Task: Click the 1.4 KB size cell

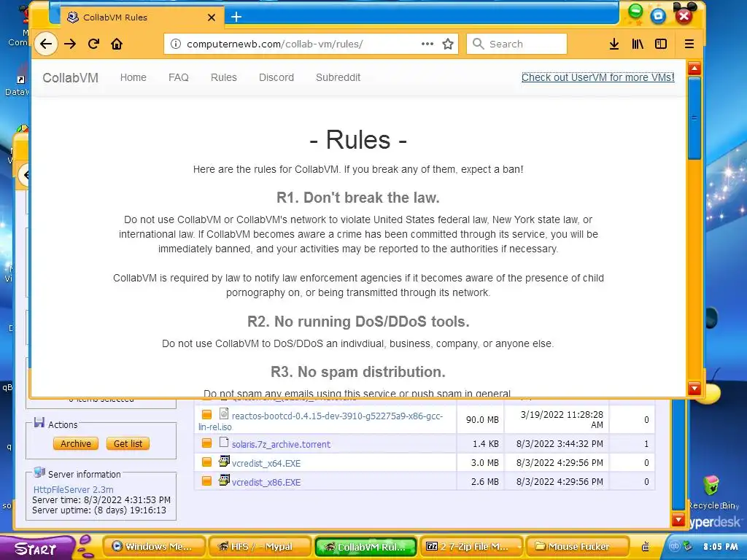Action: point(480,444)
